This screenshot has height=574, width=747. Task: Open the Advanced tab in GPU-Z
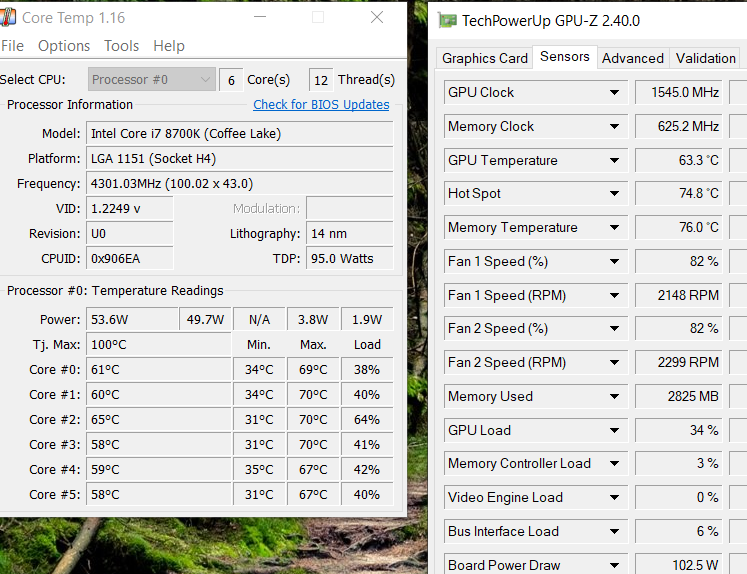(x=633, y=58)
